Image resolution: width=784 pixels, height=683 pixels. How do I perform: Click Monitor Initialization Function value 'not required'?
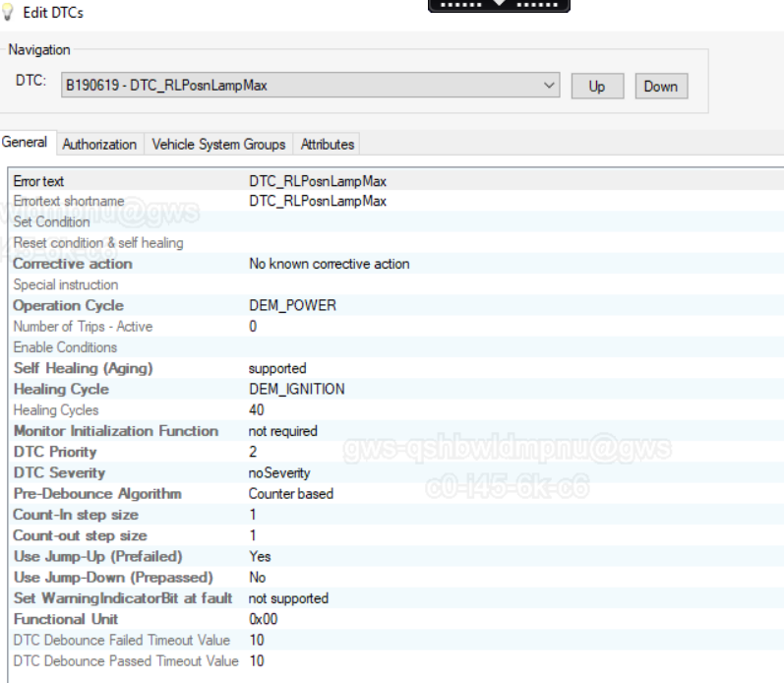(283, 431)
